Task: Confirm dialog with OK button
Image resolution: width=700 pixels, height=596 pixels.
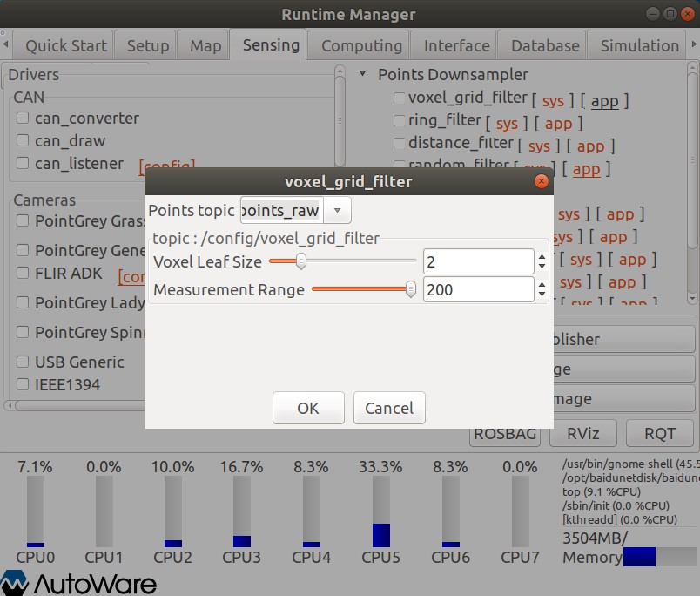Action: (308, 408)
